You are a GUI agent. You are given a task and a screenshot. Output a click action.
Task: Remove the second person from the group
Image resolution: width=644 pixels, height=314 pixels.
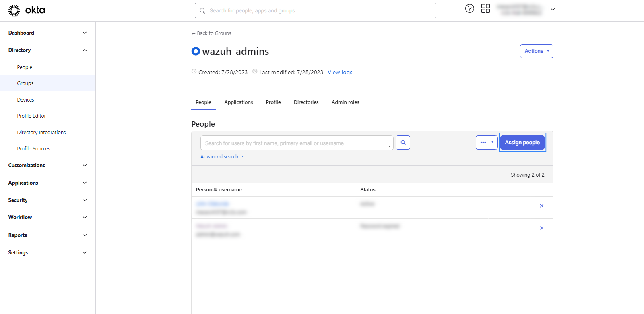click(x=541, y=228)
